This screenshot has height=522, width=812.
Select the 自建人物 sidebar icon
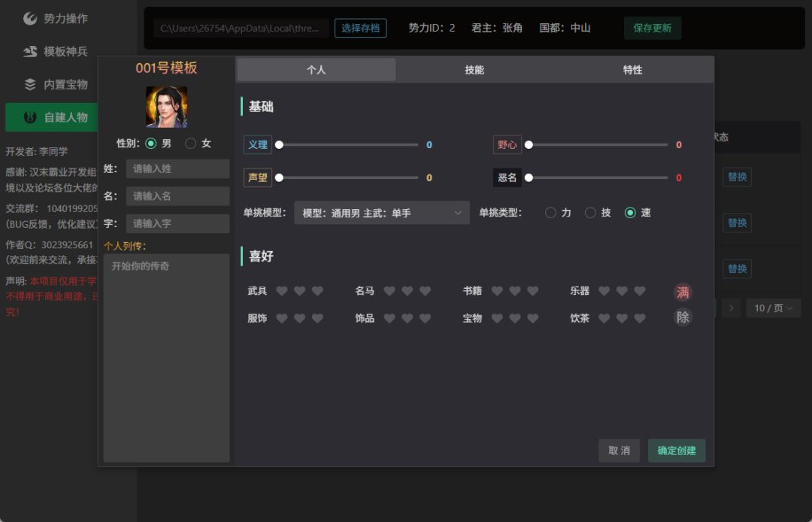[30, 117]
